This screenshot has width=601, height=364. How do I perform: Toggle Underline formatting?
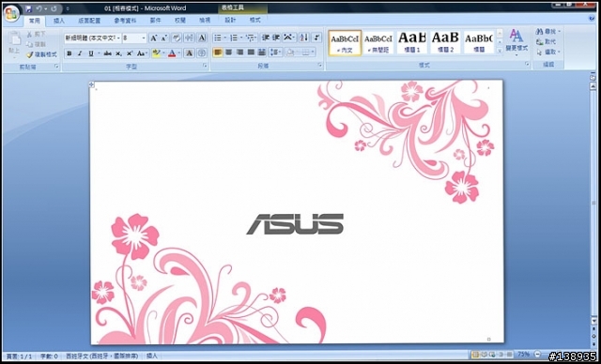pos(91,53)
